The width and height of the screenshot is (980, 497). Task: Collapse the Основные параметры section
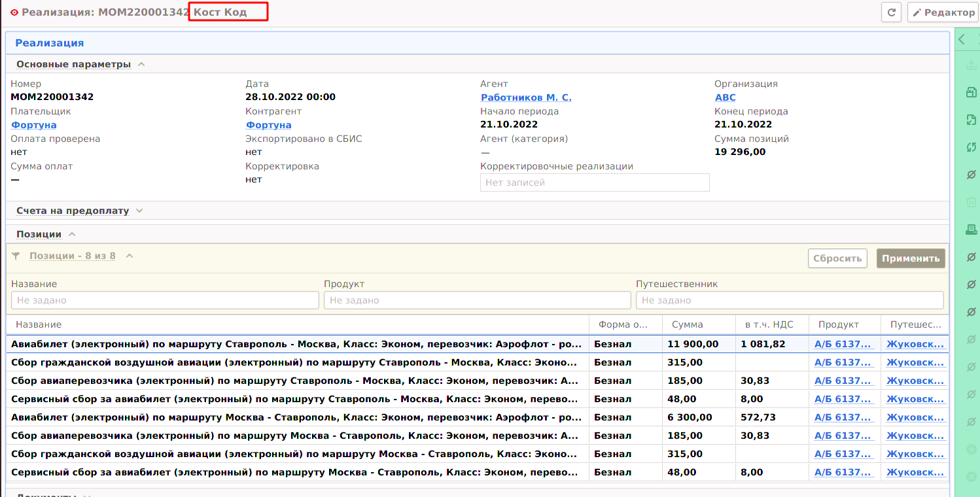[x=141, y=64]
